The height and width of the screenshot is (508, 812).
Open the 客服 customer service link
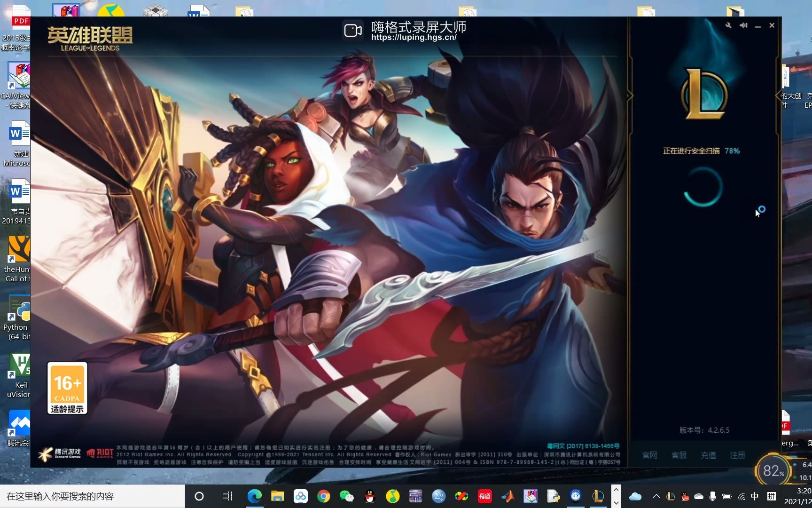click(x=679, y=455)
